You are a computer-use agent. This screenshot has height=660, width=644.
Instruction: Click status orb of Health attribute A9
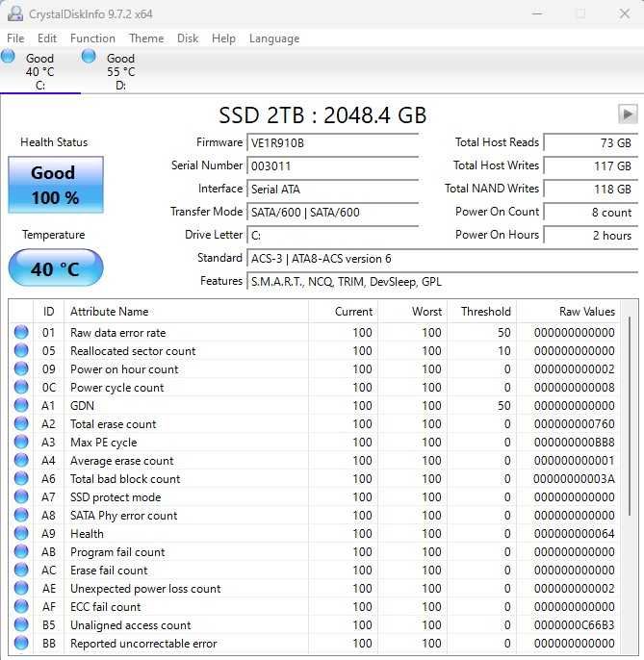(x=21, y=533)
